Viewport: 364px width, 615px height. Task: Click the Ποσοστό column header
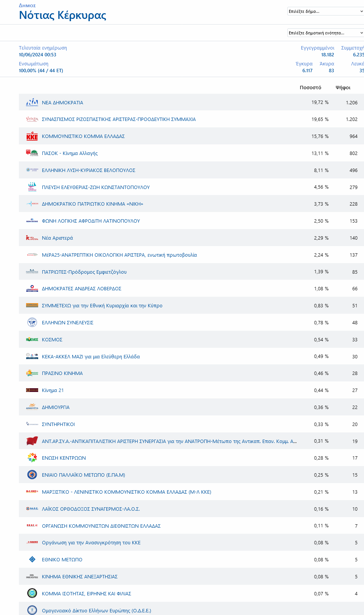pos(310,88)
